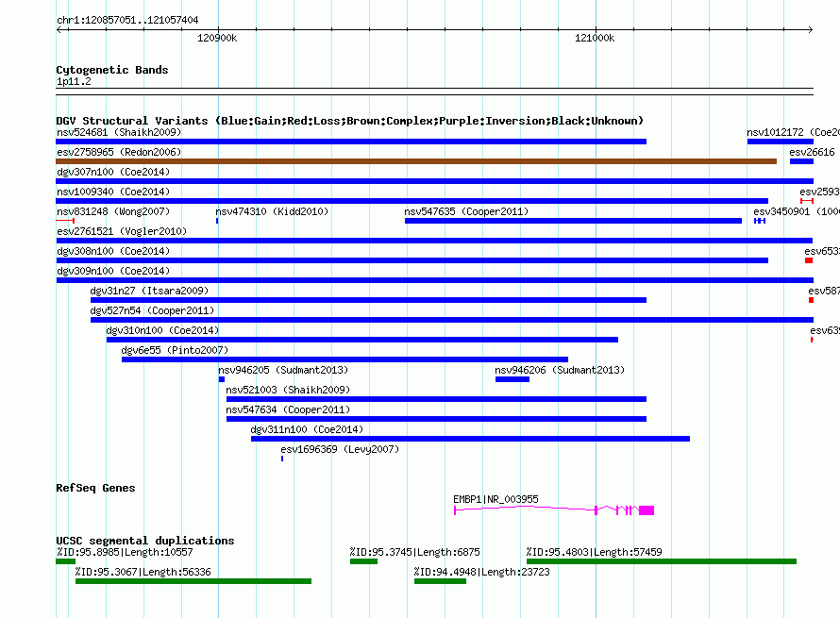Select the 1p11.2 cytogenetic band label
This screenshot has width=840, height=618.
click(74, 81)
